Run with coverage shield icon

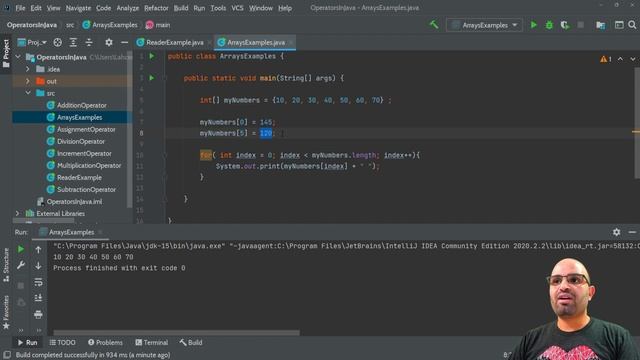click(x=565, y=25)
